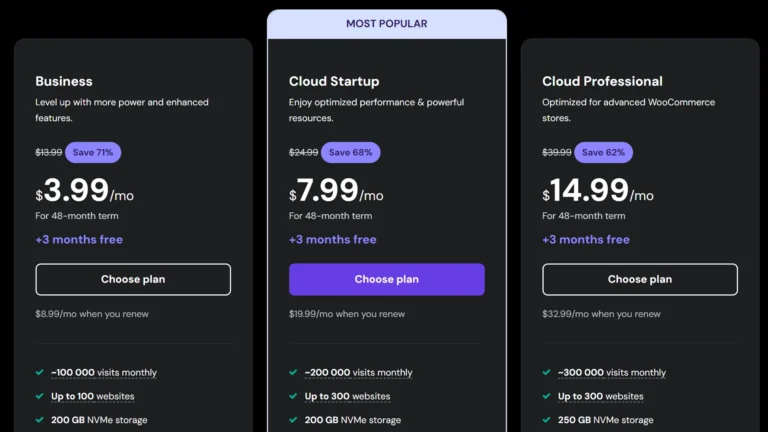The height and width of the screenshot is (432, 768).
Task: Click checkmark beside ~300 000 visits monthly
Action: 547,372
